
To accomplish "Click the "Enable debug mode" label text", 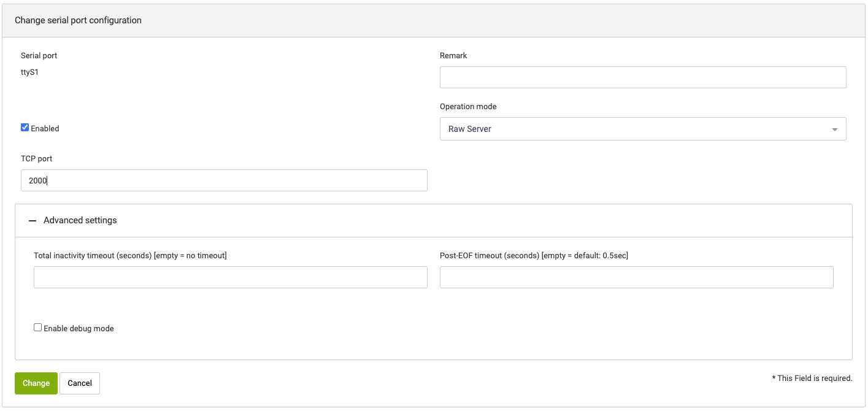I will (x=79, y=329).
